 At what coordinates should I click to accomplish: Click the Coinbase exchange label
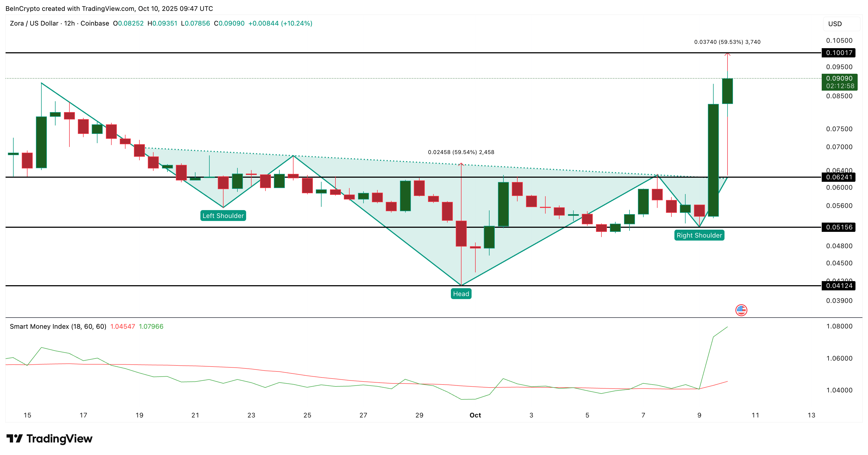[95, 23]
